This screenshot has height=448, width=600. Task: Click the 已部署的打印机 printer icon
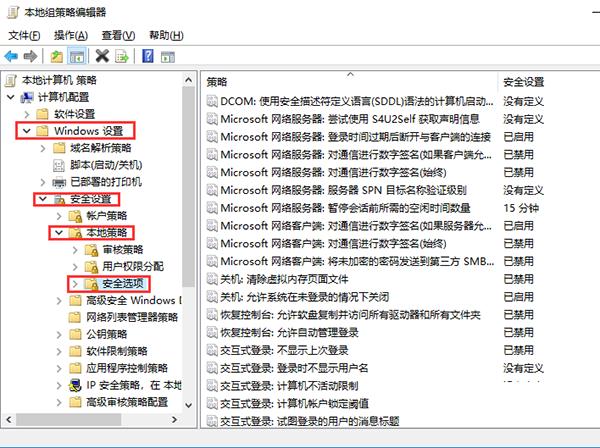(x=59, y=182)
